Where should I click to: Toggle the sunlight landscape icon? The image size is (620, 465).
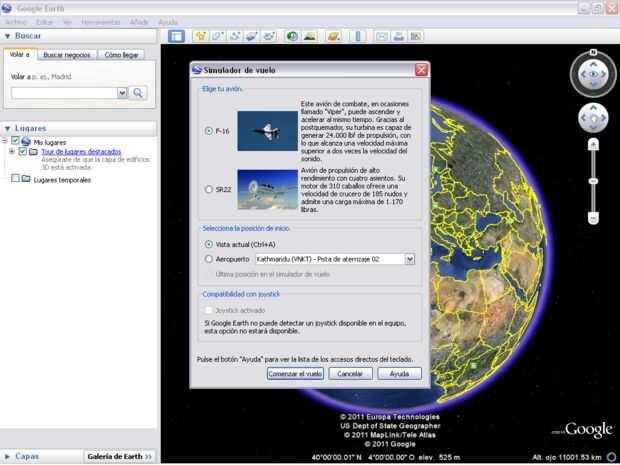309,36
